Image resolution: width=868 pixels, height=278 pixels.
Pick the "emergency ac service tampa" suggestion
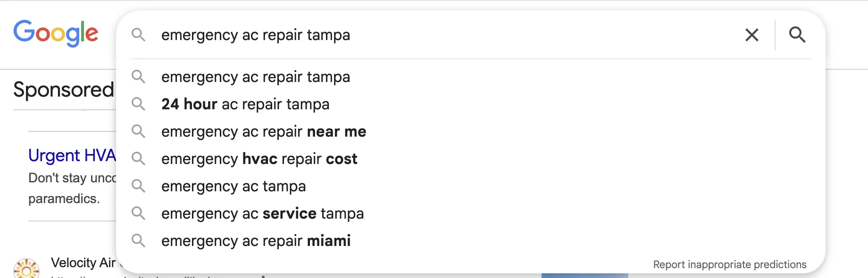coord(262,213)
